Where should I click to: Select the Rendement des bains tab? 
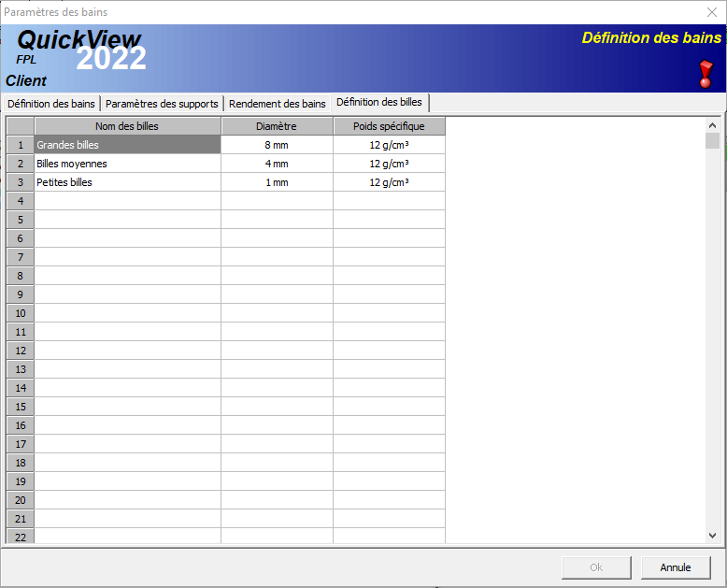[278, 104]
